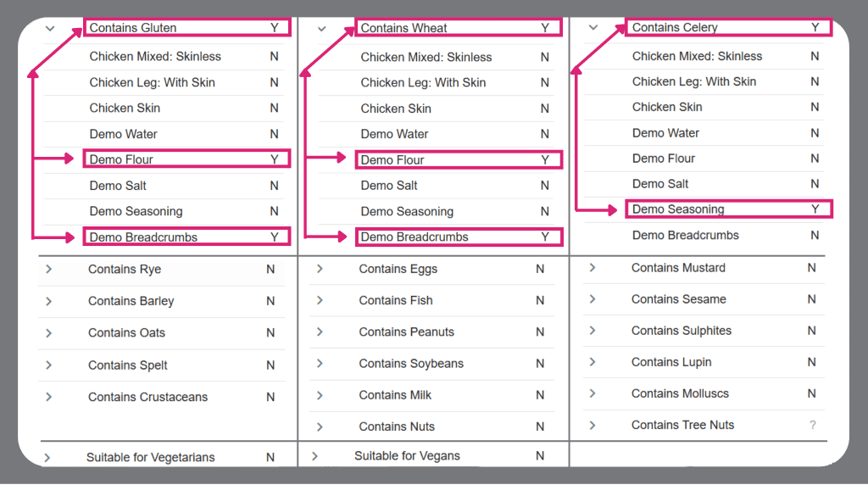The height and width of the screenshot is (485, 868).
Task: Expand the Contains Eggs row
Action: tap(320, 269)
